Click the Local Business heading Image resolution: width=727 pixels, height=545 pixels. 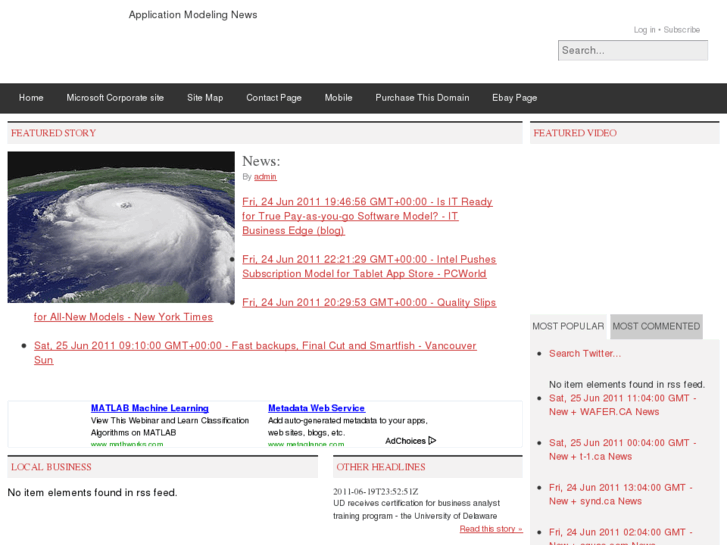[x=51, y=467]
